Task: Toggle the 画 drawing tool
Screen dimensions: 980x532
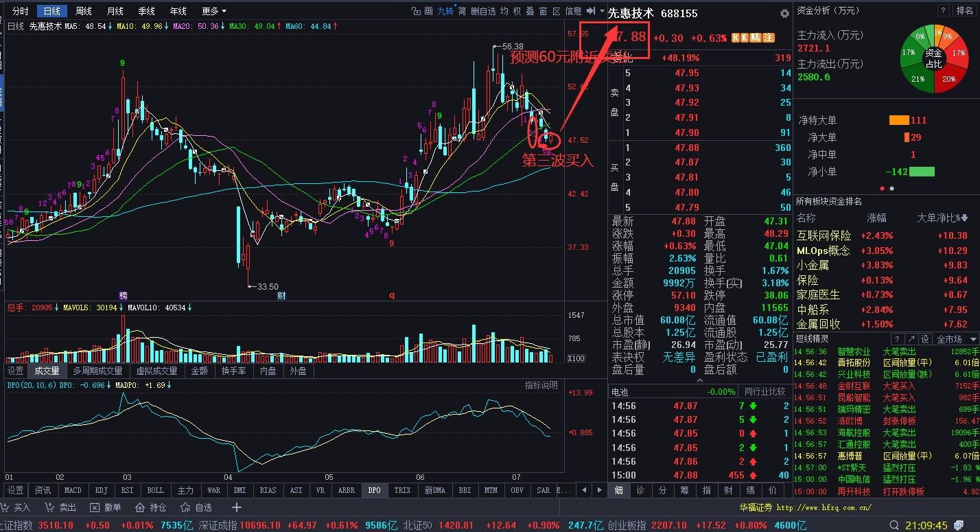Action: coord(429,11)
